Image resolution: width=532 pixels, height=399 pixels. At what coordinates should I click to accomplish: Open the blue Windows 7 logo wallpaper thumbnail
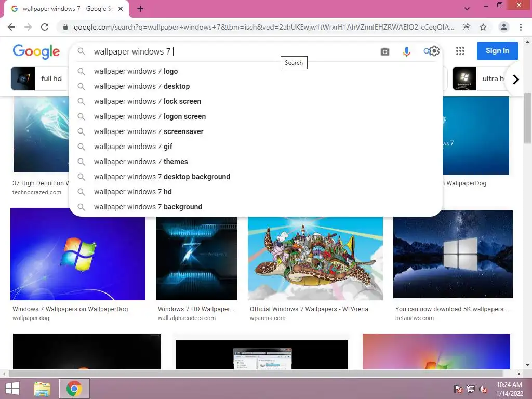(x=78, y=254)
